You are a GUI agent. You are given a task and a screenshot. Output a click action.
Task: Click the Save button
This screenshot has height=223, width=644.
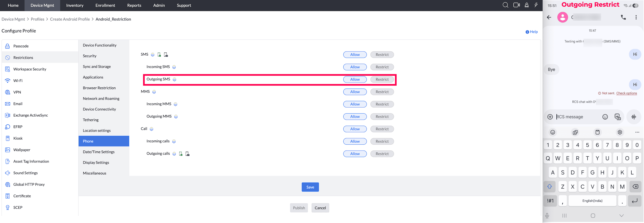tap(310, 187)
